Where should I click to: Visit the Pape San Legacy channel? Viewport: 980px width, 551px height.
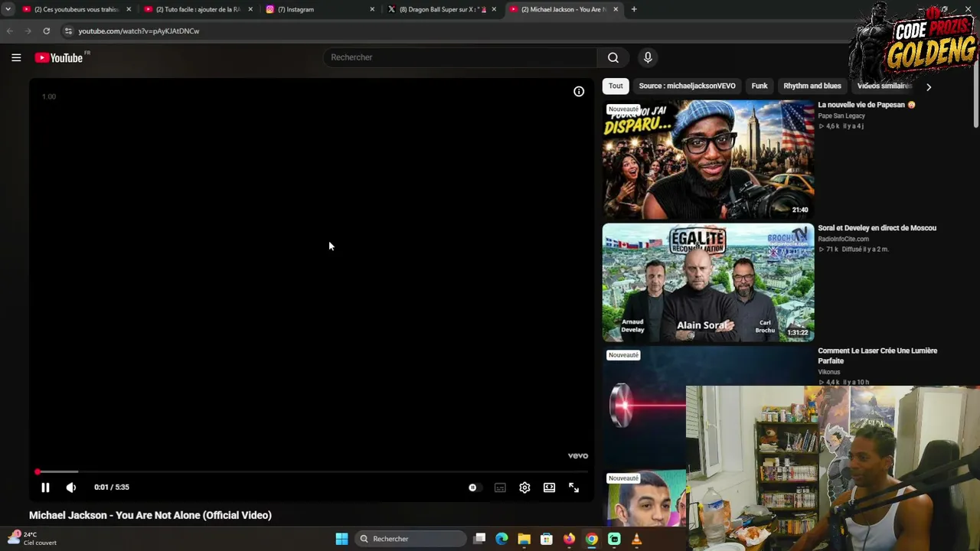coord(841,116)
